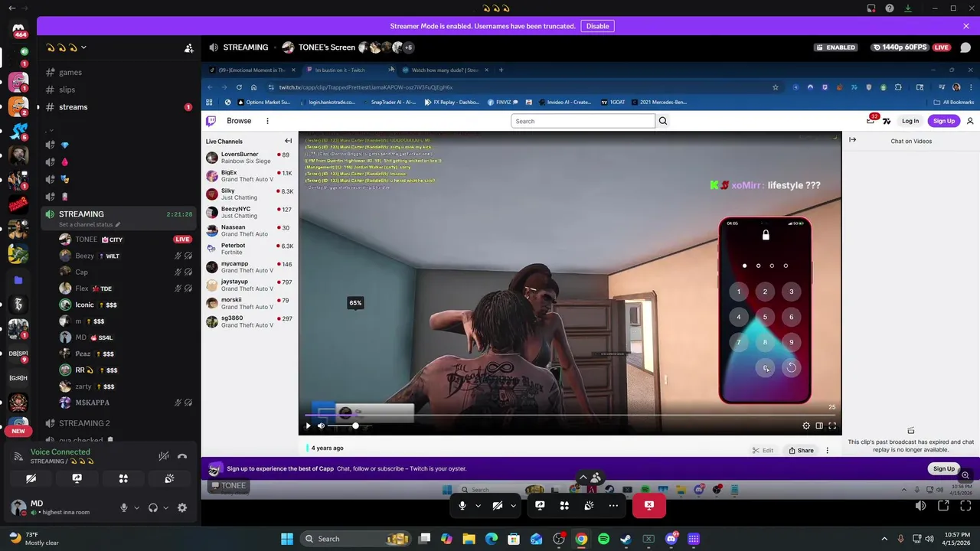Viewport: 980px width, 551px height.
Task: Open activities icon in stream overlay
Action: tap(564, 505)
